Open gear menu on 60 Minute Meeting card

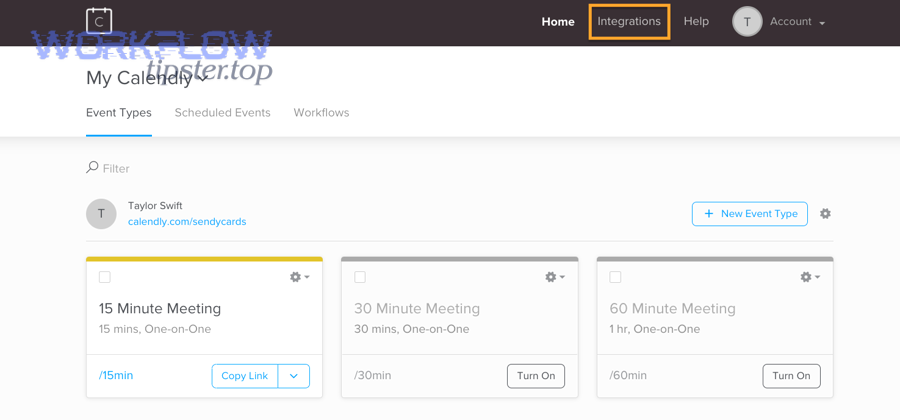810,277
